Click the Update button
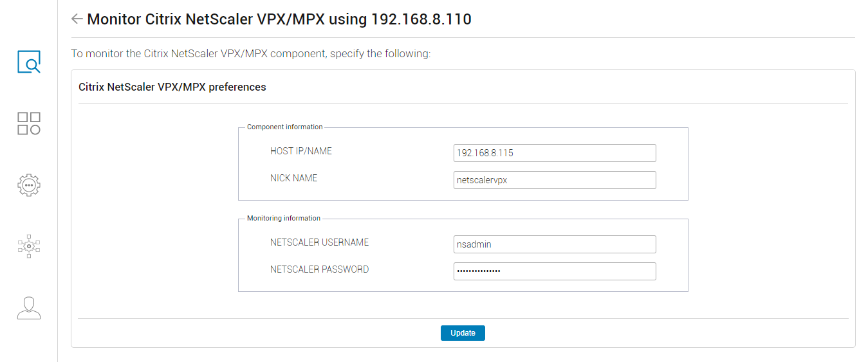 tap(463, 333)
